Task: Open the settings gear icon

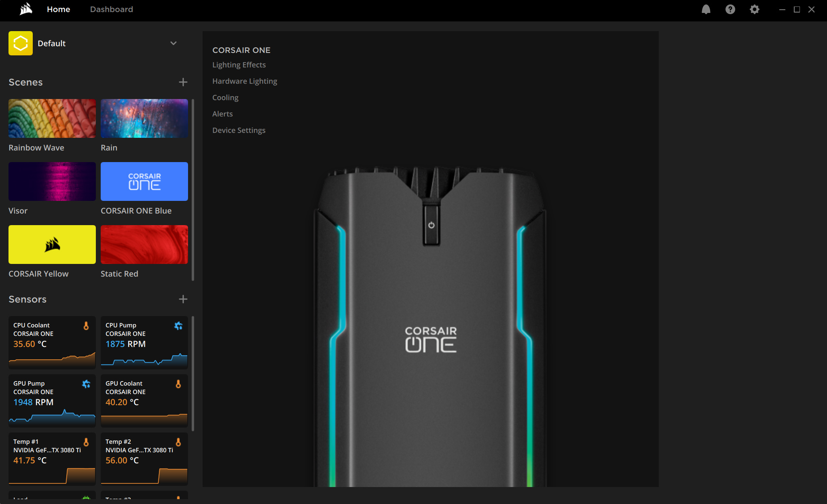Action: [x=754, y=9]
